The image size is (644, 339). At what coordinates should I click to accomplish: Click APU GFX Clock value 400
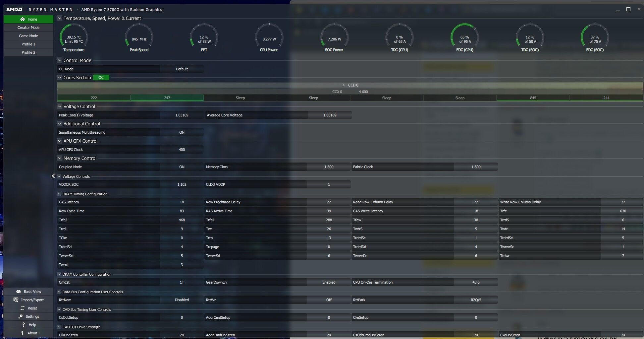pyautogui.click(x=182, y=150)
